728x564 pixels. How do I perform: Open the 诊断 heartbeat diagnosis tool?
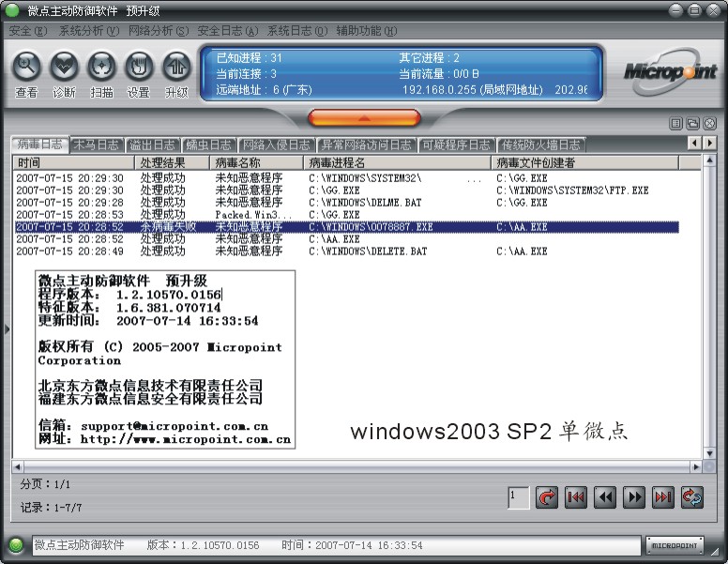64,66
